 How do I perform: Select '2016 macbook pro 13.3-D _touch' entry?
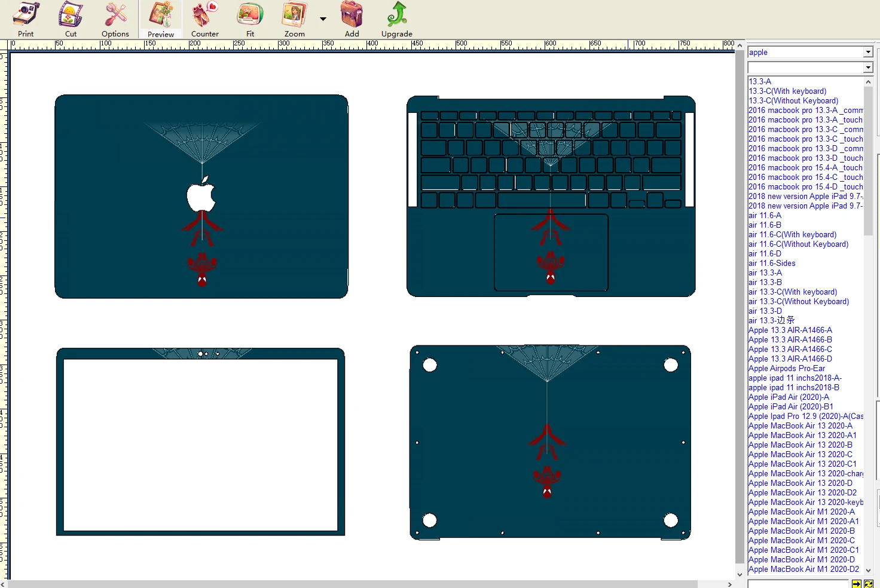pyautogui.click(x=806, y=158)
